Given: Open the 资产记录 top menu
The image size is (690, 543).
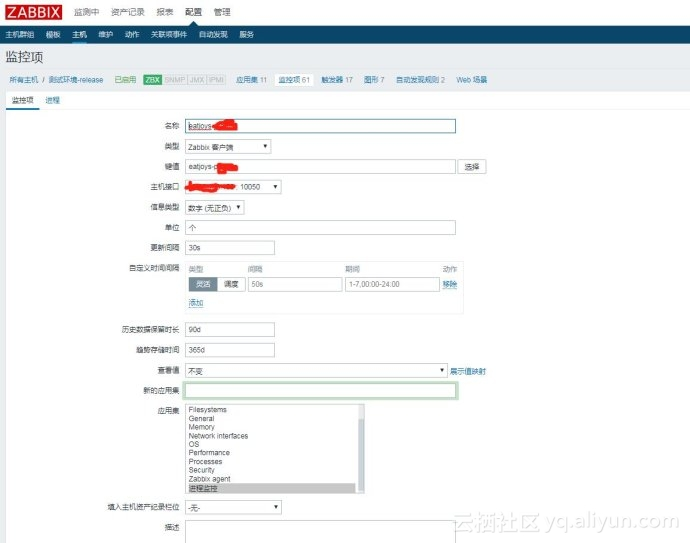Looking at the screenshot, I should click(x=128, y=12).
